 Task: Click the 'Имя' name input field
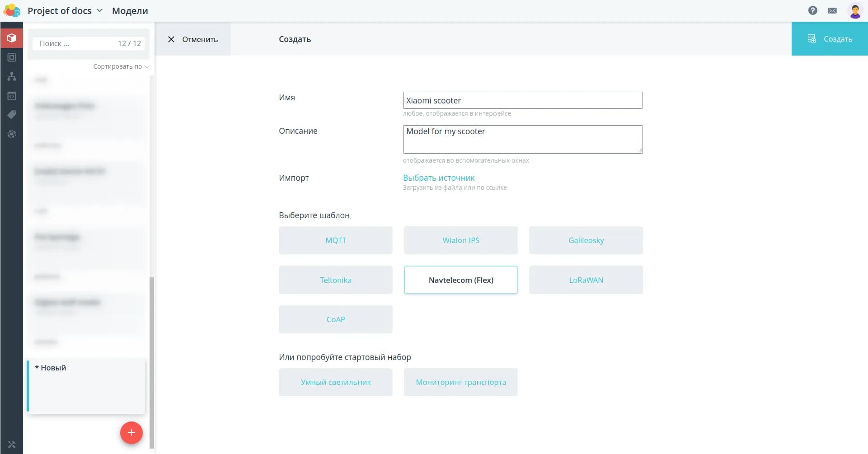(522, 100)
